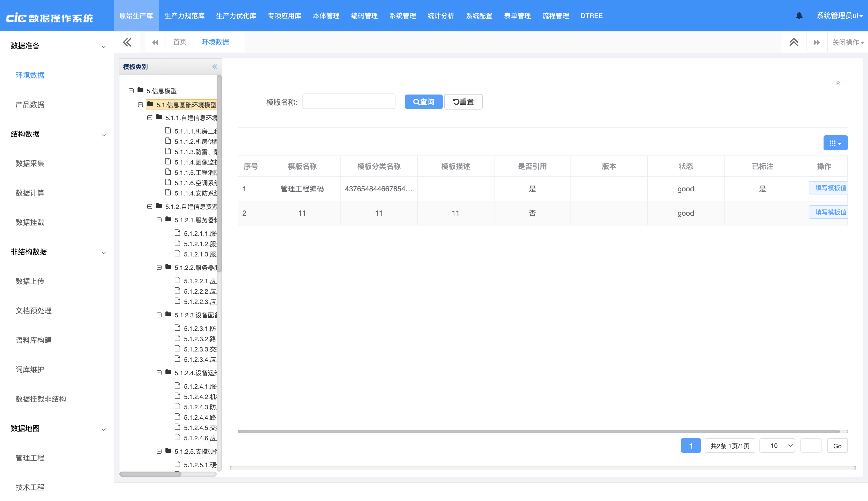868x501 pixels.
Task: Collapse the 5.1.2.1.服务器 tree node
Action: pyautogui.click(x=159, y=220)
